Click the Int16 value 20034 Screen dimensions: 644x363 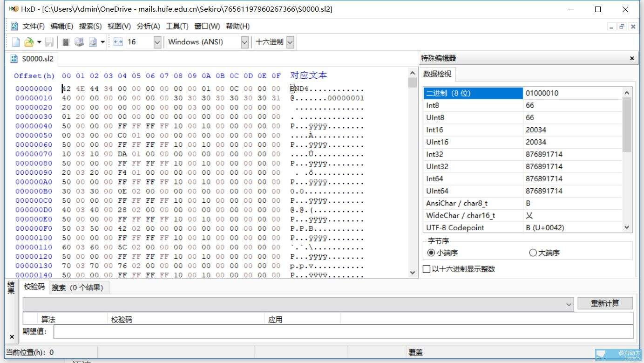pos(536,130)
